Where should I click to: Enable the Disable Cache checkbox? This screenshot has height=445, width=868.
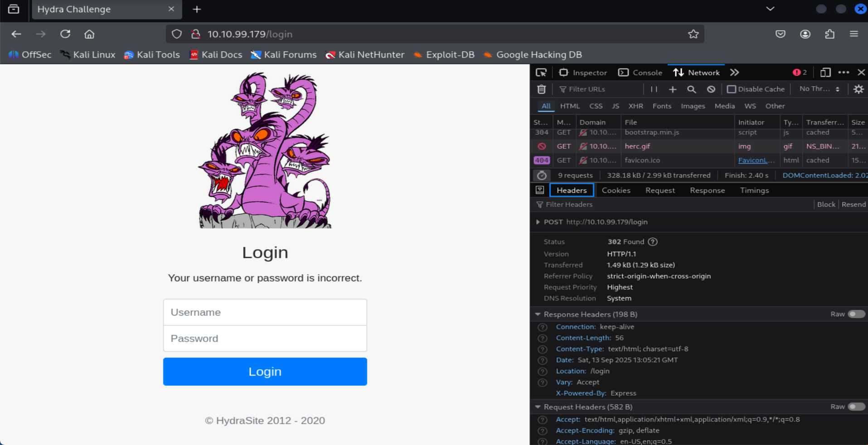[731, 89]
